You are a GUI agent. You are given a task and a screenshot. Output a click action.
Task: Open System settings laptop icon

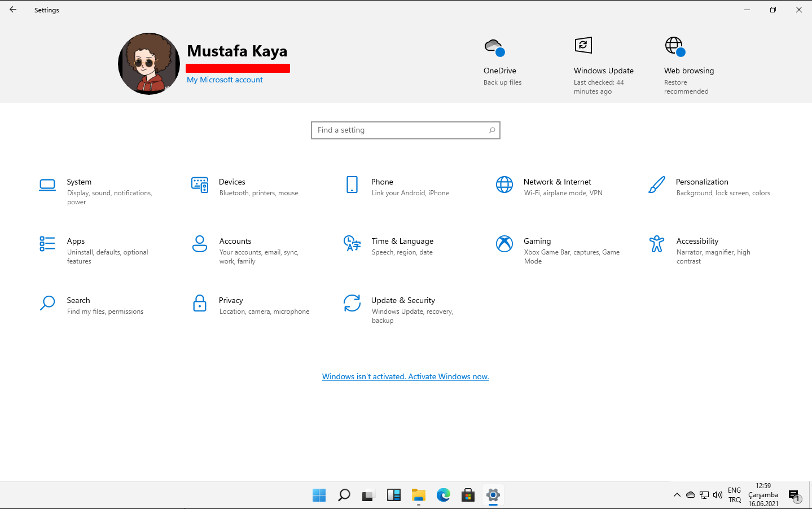[47, 185]
